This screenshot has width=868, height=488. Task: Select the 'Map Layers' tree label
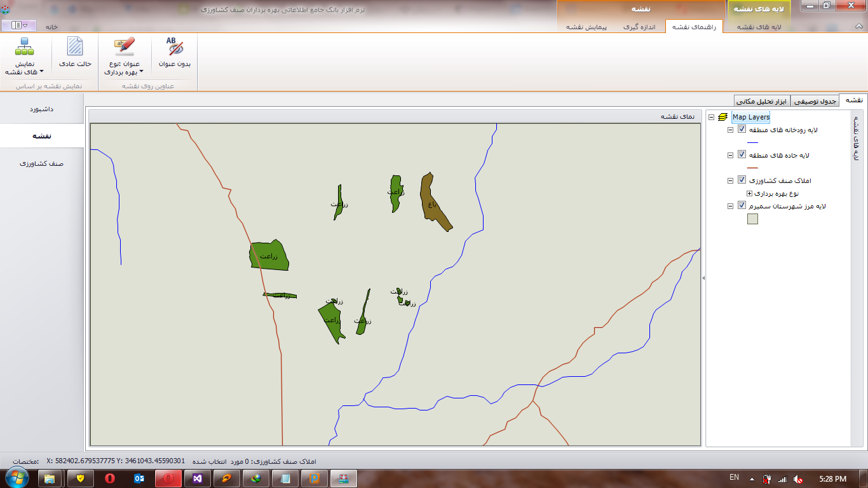click(750, 117)
